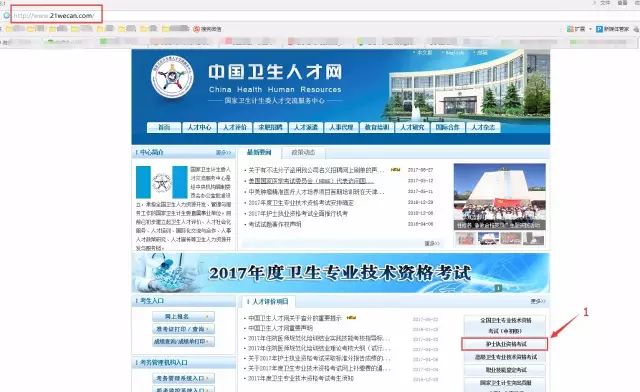Screen dimensions: 640x392
Task: Select the second small slideshow thumbnail below photo
Action: click(x=488, y=238)
